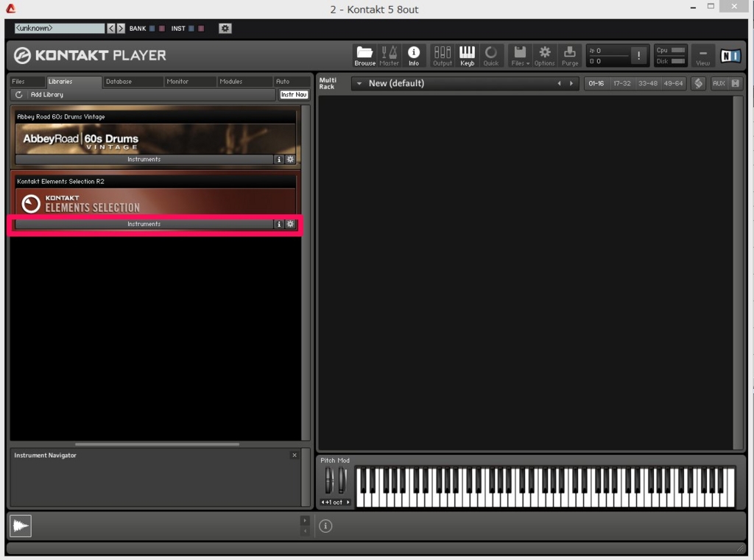Viewport: 754px width, 560px height.
Task: Click the unknown preset name field
Action: point(59,29)
